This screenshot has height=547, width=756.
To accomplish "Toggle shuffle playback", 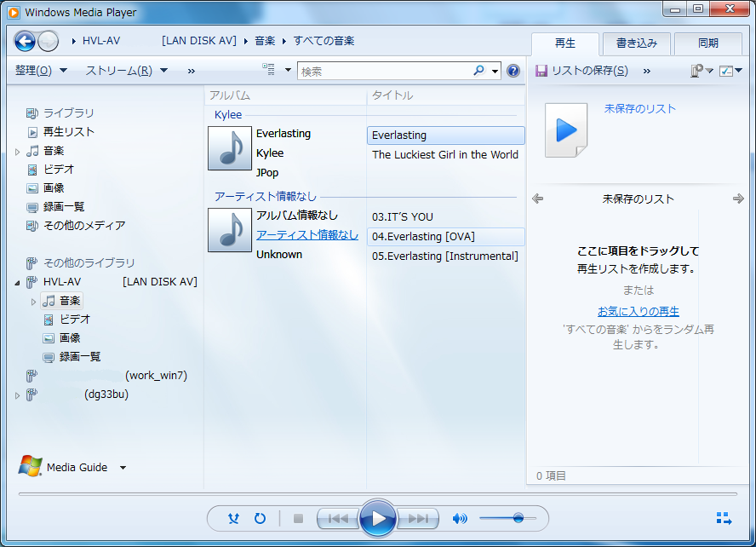I will click(233, 519).
